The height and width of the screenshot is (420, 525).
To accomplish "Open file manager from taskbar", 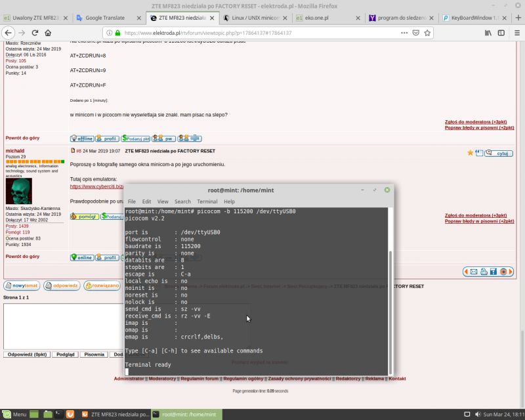I will pyautogui.click(x=48, y=414).
